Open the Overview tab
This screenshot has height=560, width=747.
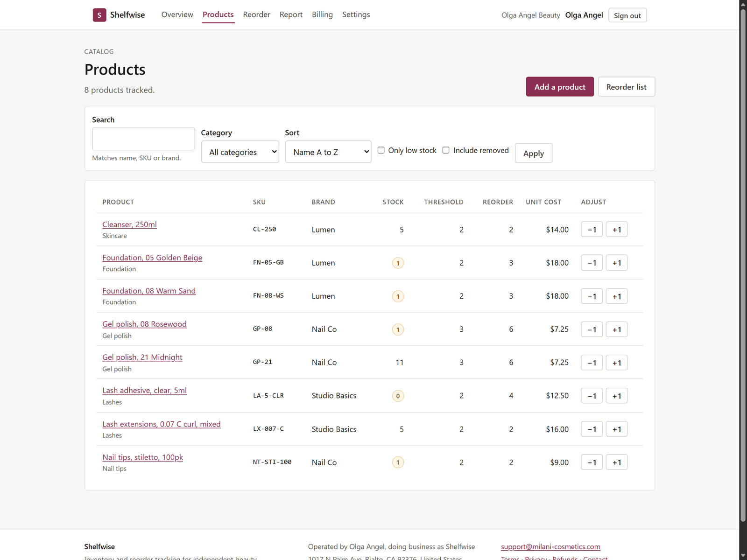pos(177,14)
